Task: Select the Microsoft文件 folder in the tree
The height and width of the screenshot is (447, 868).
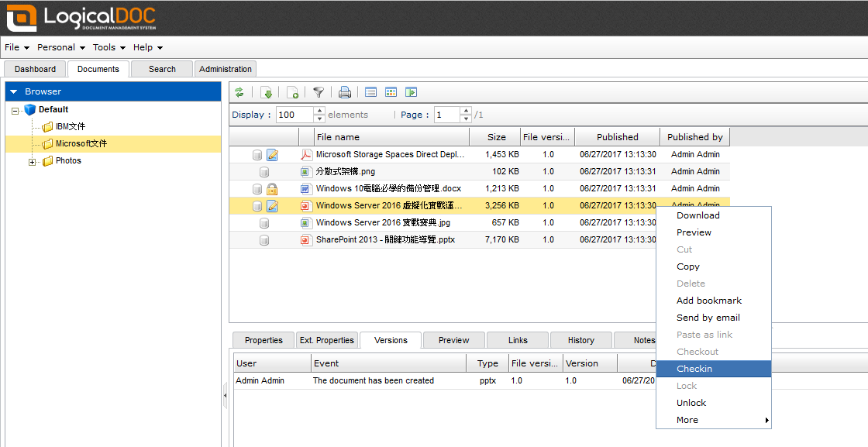Action: point(81,144)
